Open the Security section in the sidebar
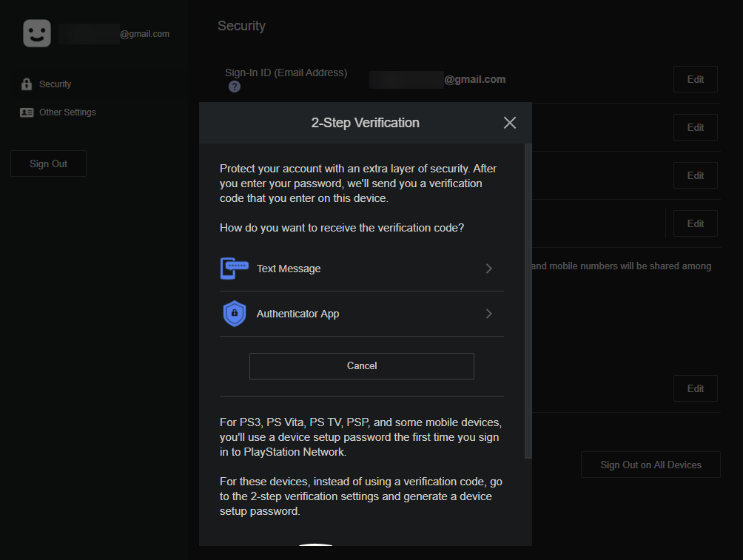This screenshot has width=743, height=560. tap(55, 83)
